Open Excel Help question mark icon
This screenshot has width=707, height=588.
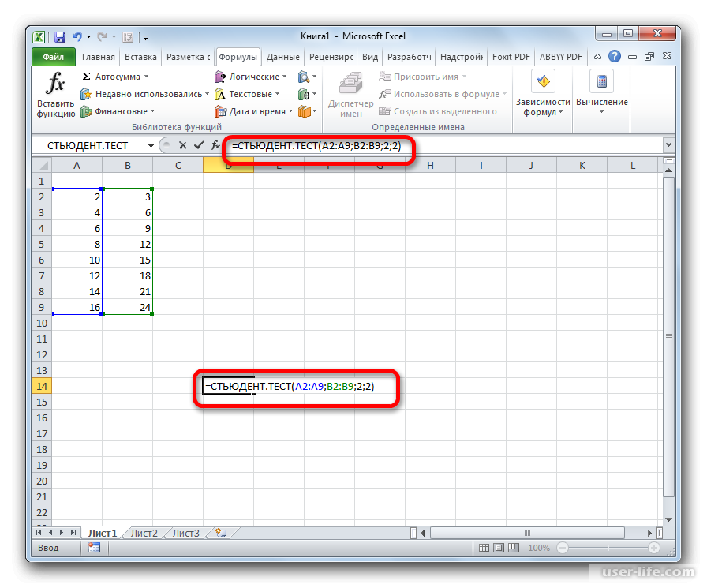pos(614,56)
